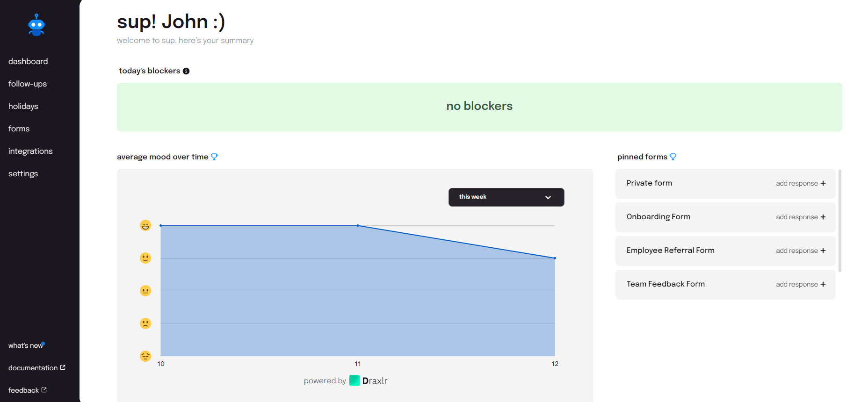Click the grinning emoji on mood axis
This screenshot has height=402, width=868.
[145, 225]
